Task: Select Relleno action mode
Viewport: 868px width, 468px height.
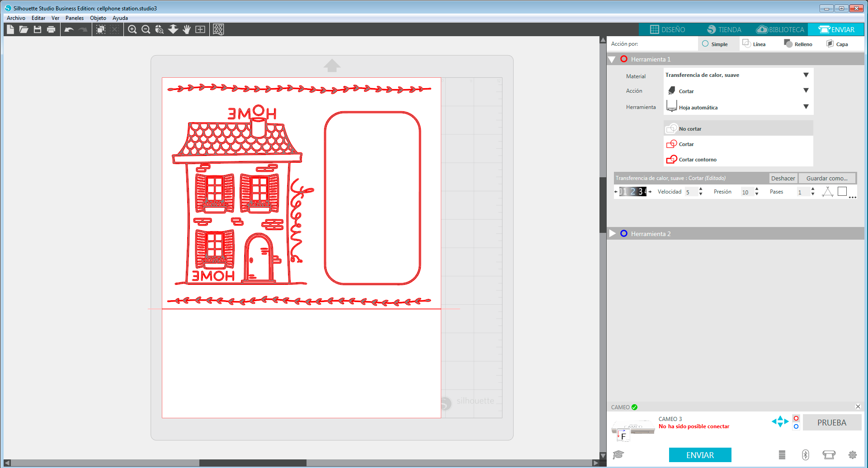Action: 798,44
